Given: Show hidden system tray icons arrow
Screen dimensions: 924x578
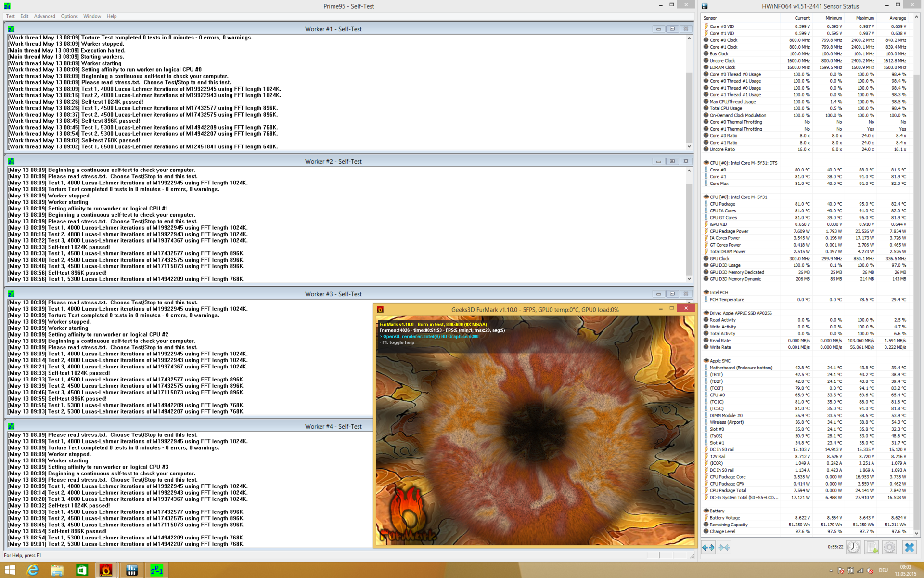Looking at the screenshot, I should (x=831, y=571).
